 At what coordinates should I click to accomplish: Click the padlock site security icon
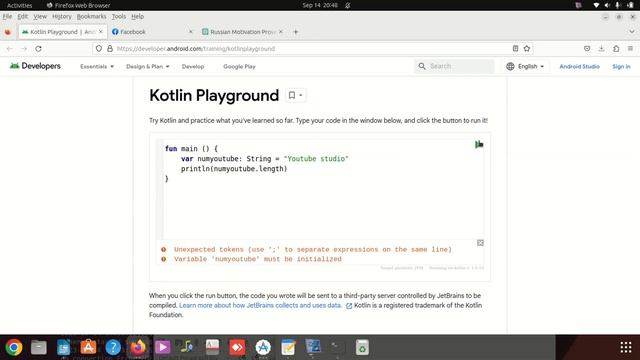[110, 49]
